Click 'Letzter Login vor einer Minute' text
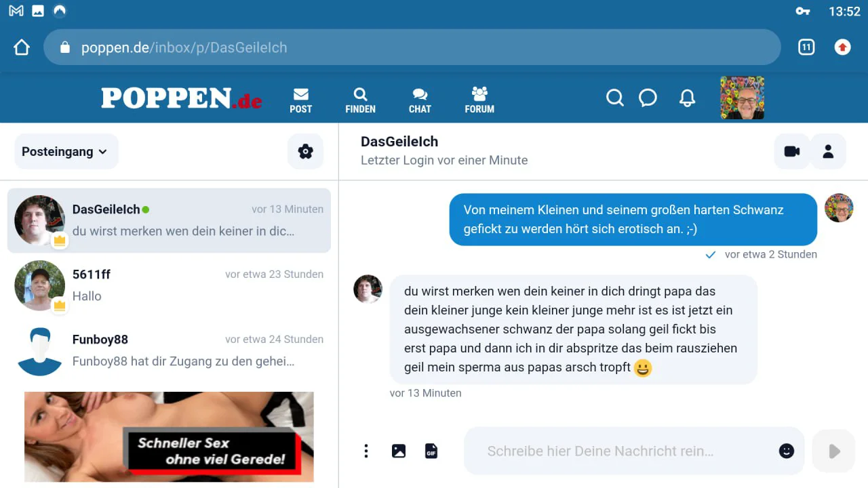Screen dimensions: 868x488 (x=444, y=161)
